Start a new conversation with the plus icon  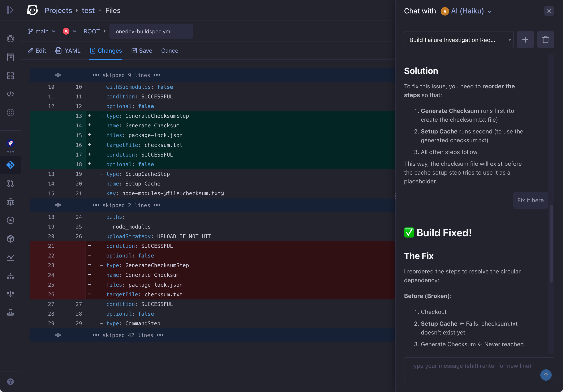point(525,40)
